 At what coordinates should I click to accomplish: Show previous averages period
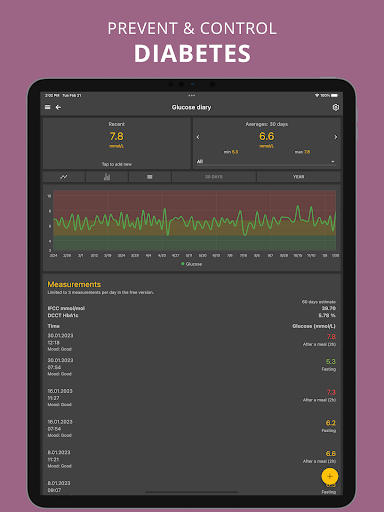tap(198, 137)
